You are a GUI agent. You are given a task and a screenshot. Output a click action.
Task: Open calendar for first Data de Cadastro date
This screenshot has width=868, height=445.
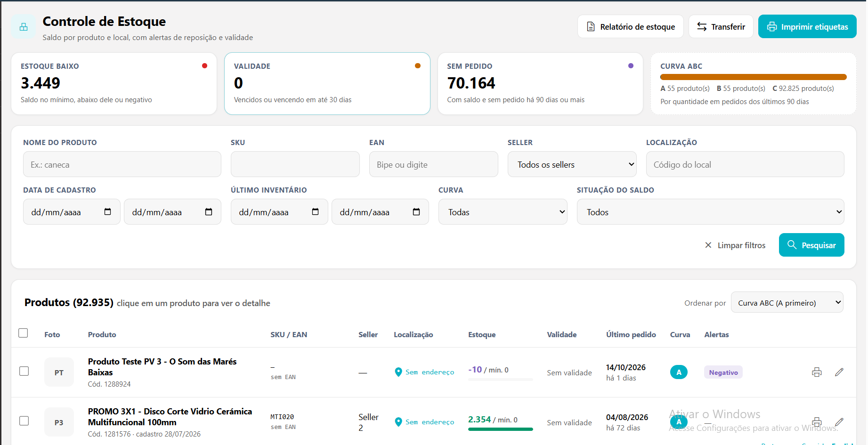pos(107,212)
